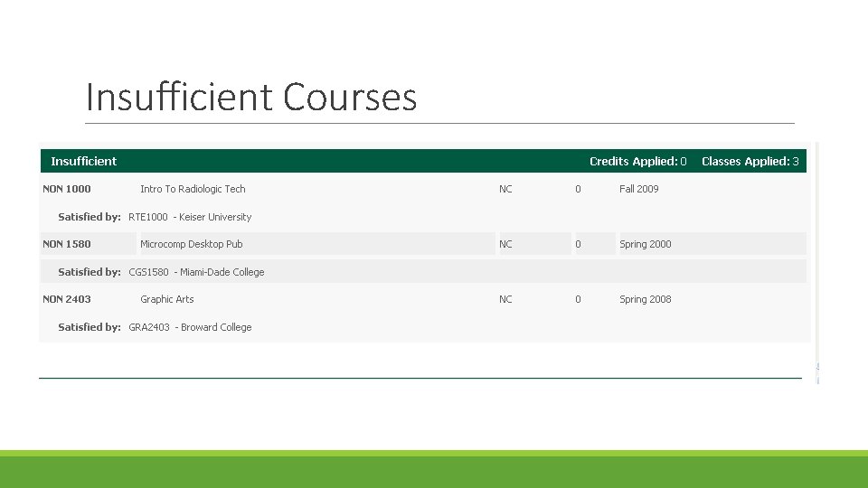868x488 pixels.
Task: Click the Graphic Arts course title
Action: [167, 299]
